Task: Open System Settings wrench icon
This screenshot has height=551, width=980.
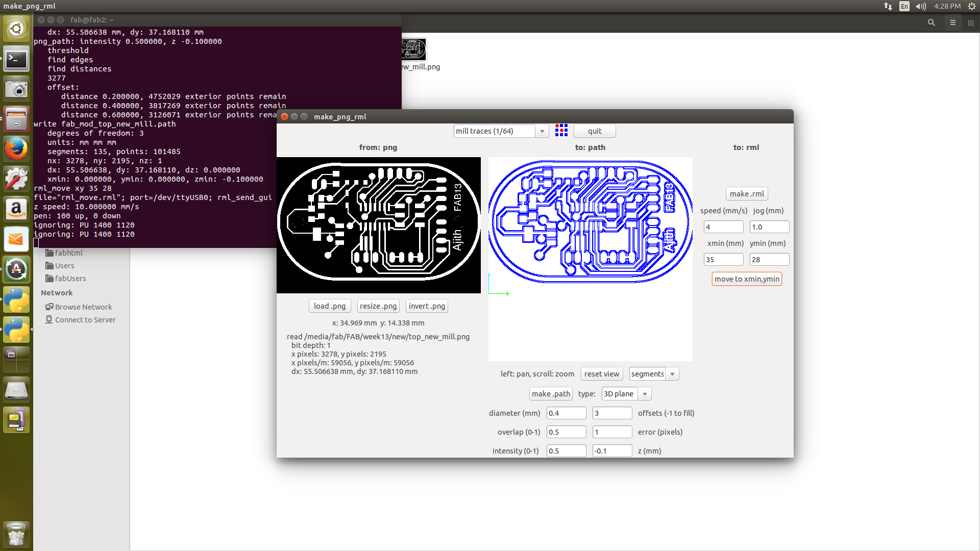Action: [x=16, y=179]
